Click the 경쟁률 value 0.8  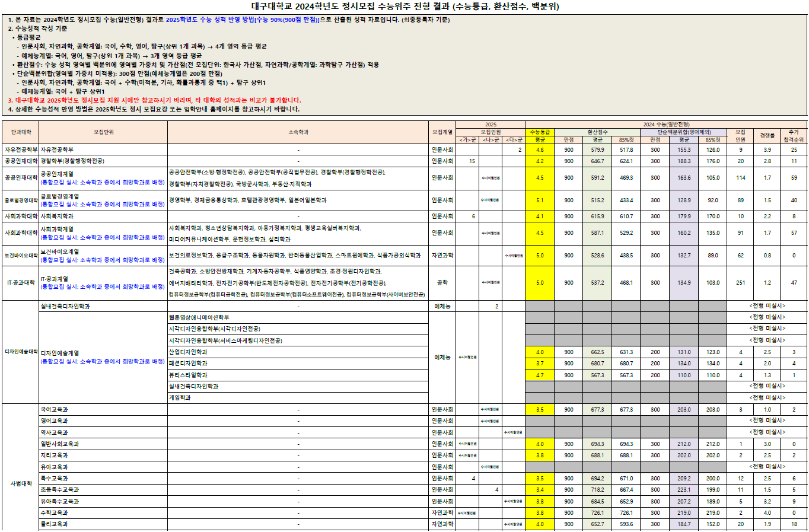coord(767,256)
